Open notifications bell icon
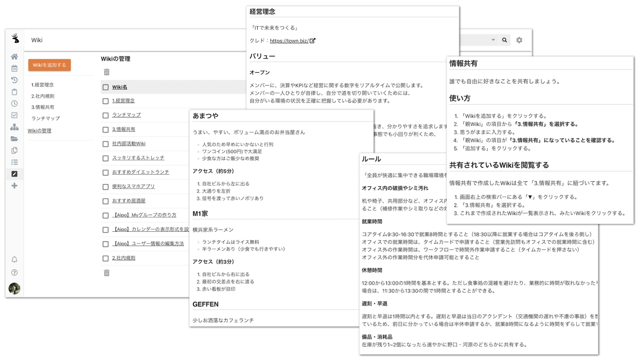Screen dimensions: 644x362 click(x=14, y=259)
